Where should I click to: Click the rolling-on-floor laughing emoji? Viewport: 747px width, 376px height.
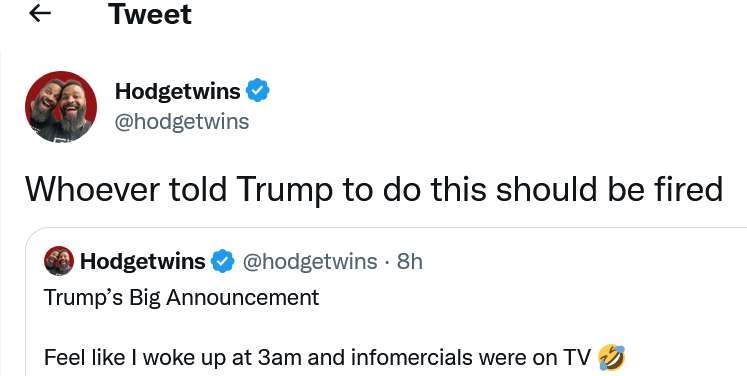(611, 357)
